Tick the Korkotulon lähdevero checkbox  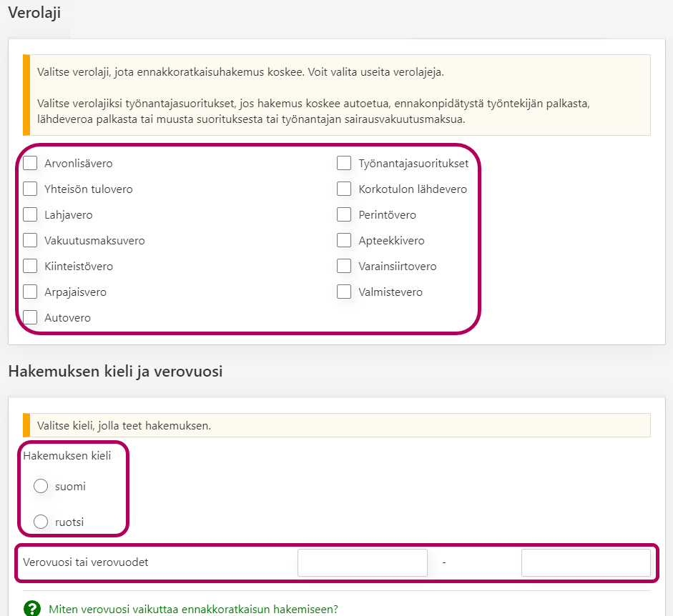[344, 189]
